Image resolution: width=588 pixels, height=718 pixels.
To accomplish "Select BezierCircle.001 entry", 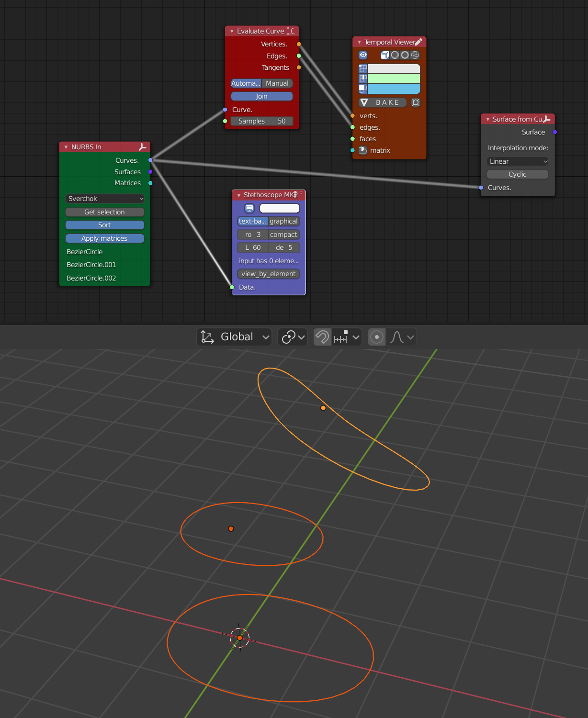I will [91, 265].
